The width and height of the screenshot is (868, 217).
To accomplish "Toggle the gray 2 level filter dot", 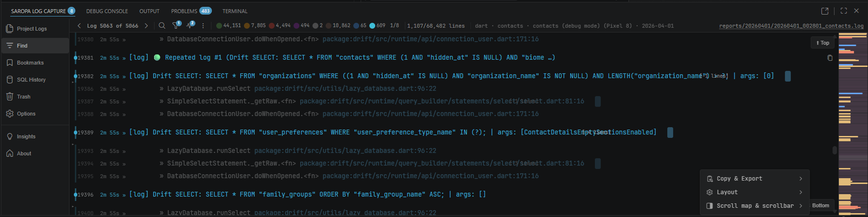I will 315,26.
